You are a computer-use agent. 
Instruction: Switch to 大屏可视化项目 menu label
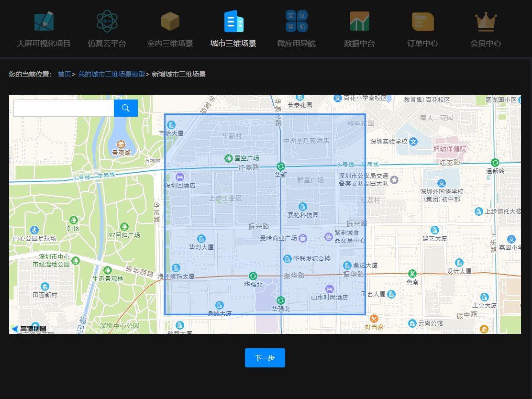tap(44, 44)
